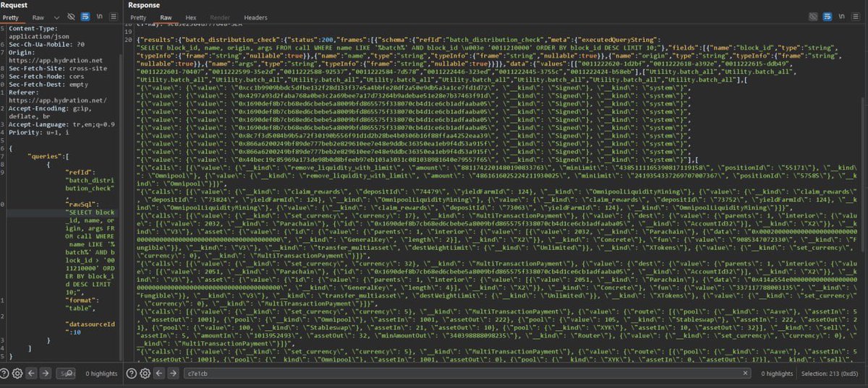Open Request panel hamburger menu
The width and height of the screenshot is (868, 388).
click(x=112, y=17)
